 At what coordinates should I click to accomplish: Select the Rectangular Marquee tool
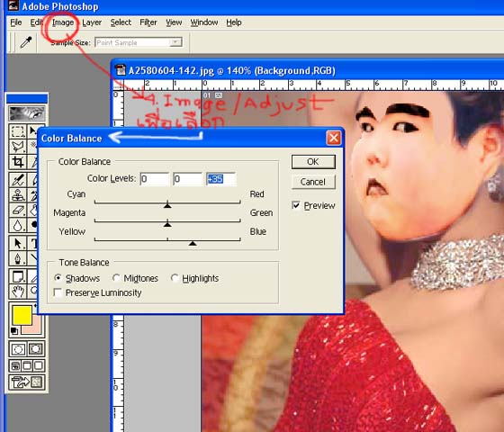coord(18,131)
